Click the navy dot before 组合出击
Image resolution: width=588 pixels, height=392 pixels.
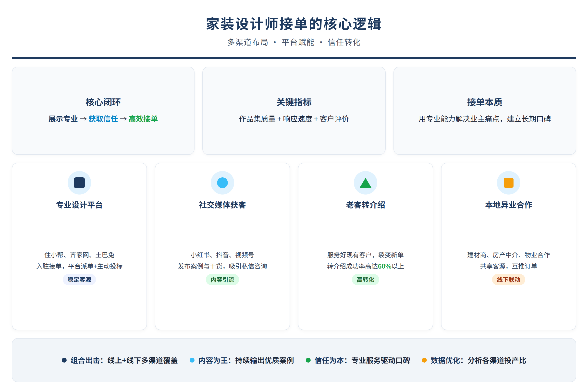(64, 360)
